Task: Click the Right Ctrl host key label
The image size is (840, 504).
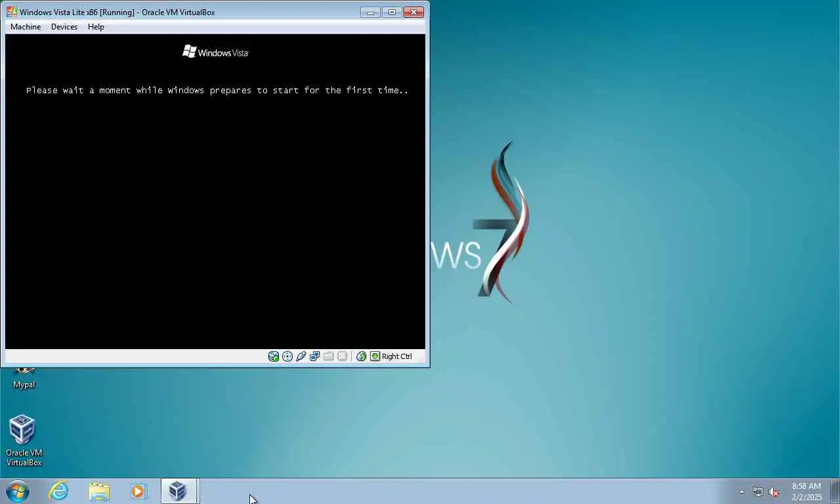Action: pos(397,356)
